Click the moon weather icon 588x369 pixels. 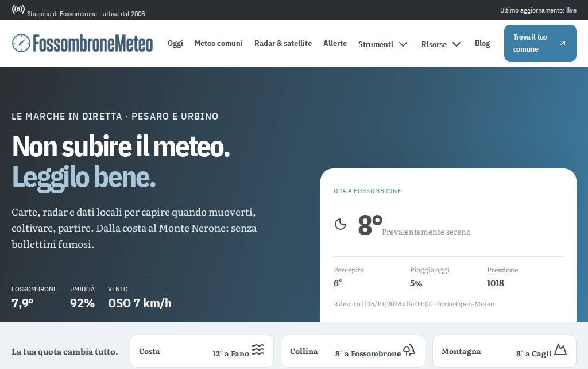click(x=340, y=224)
